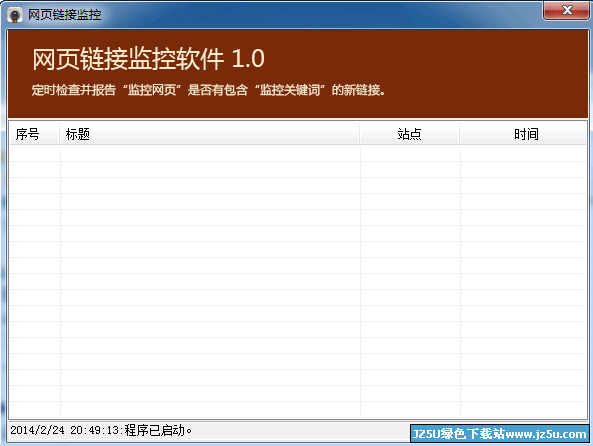Click the divider between 站点 and 时间 headers
Screen dimensions: 593x446
point(459,134)
